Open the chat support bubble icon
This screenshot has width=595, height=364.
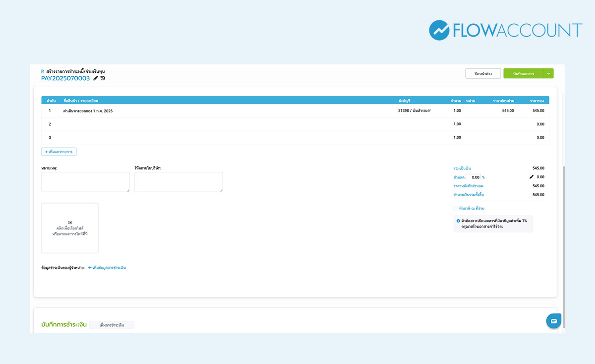553,321
